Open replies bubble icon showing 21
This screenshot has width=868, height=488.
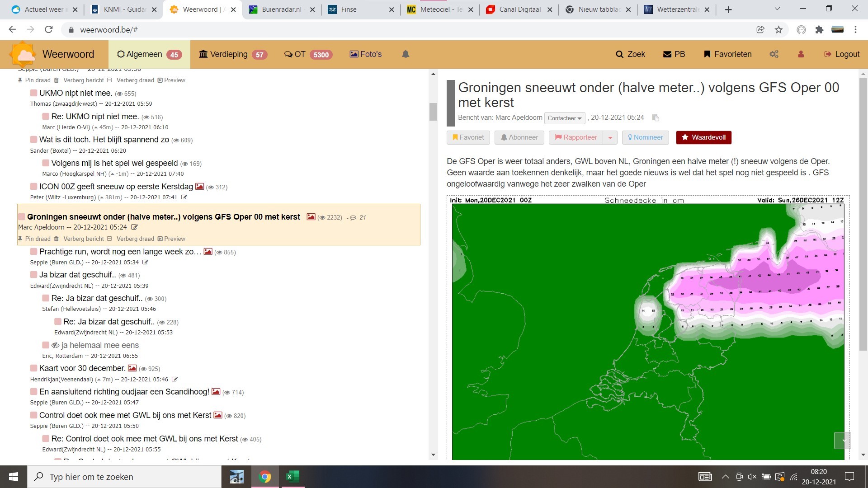click(x=354, y=218)
